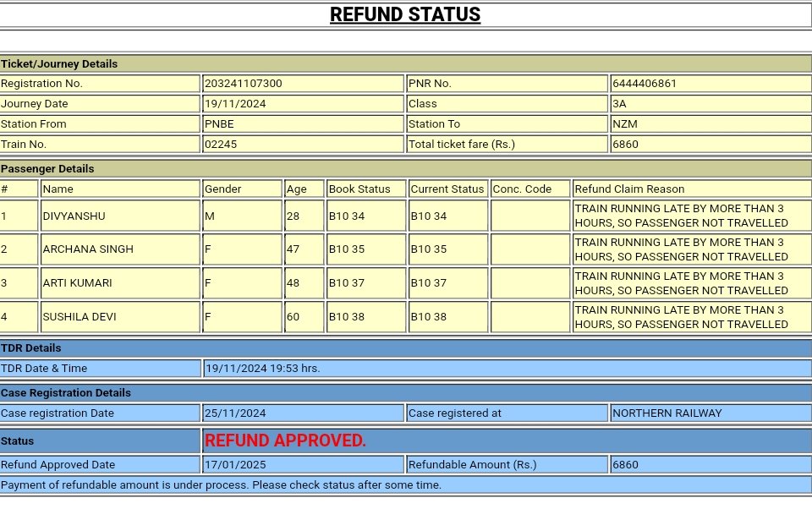Click the Case registered at label
This screenshot has width=812, height=509.
click(x=455, y=413)
